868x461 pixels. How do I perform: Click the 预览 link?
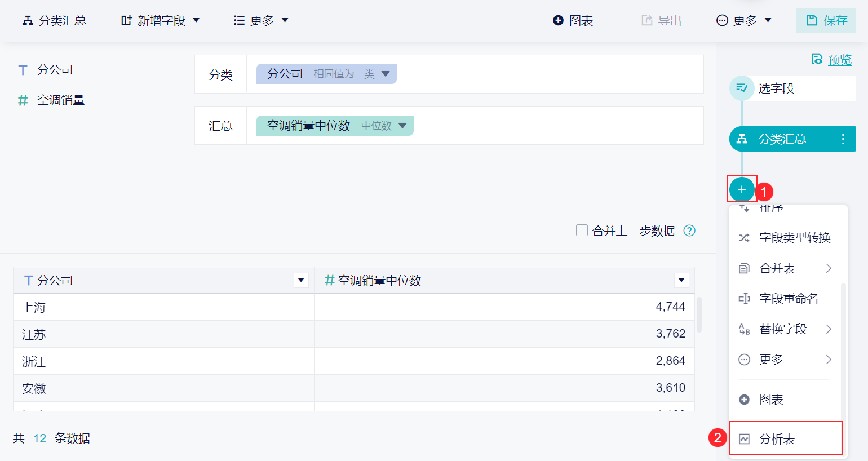(x=839, y=60)
